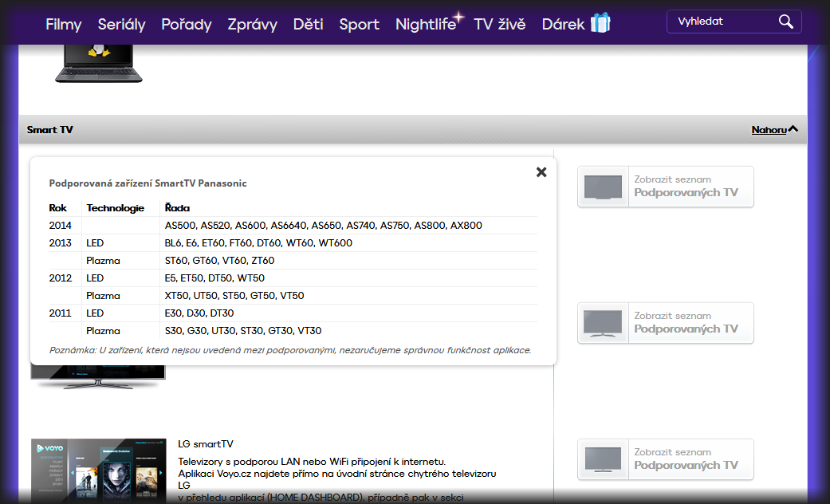Show first Zobrazit seznam Podporovaných TV list
Screen dimensions: 830x504
[666, 187]
